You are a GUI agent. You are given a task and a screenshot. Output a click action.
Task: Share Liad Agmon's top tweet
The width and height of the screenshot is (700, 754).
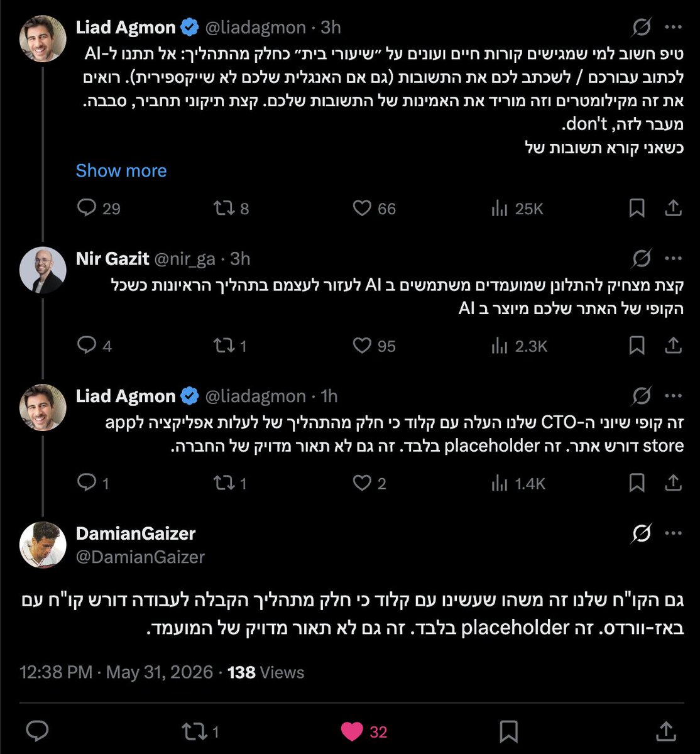pos(673,209)
